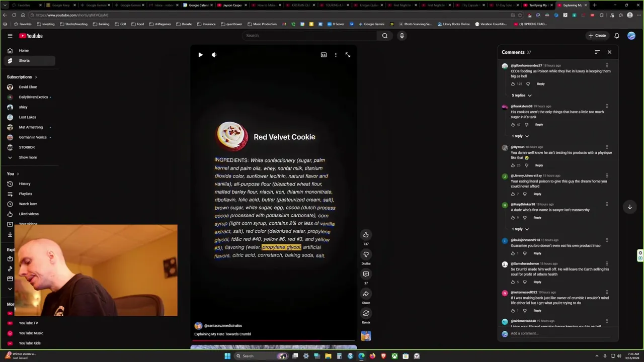Remix this Short

[x=366, y=313]
